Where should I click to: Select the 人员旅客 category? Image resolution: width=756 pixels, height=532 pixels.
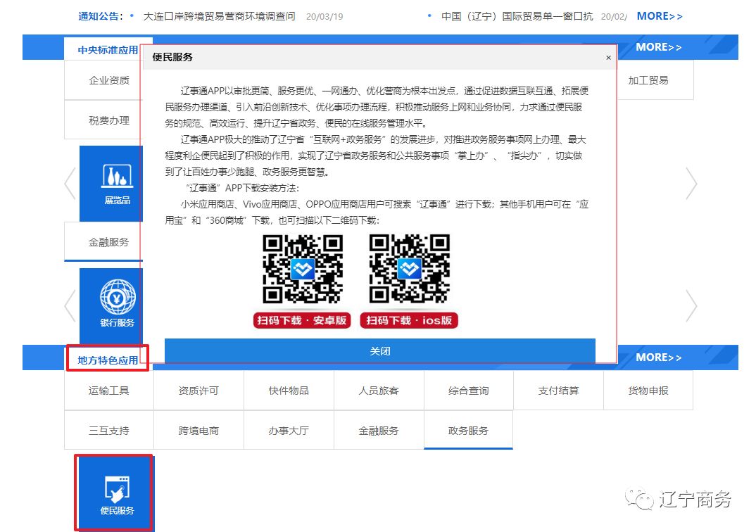(379, 391)
